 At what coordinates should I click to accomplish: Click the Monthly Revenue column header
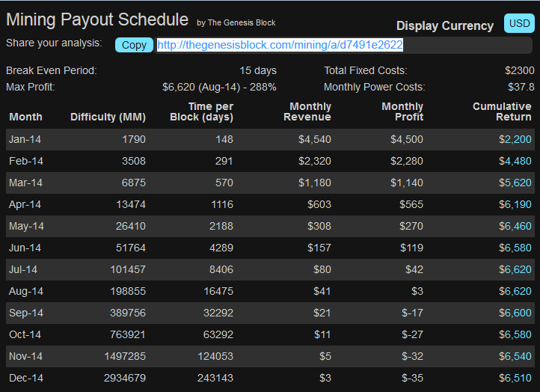307,111
